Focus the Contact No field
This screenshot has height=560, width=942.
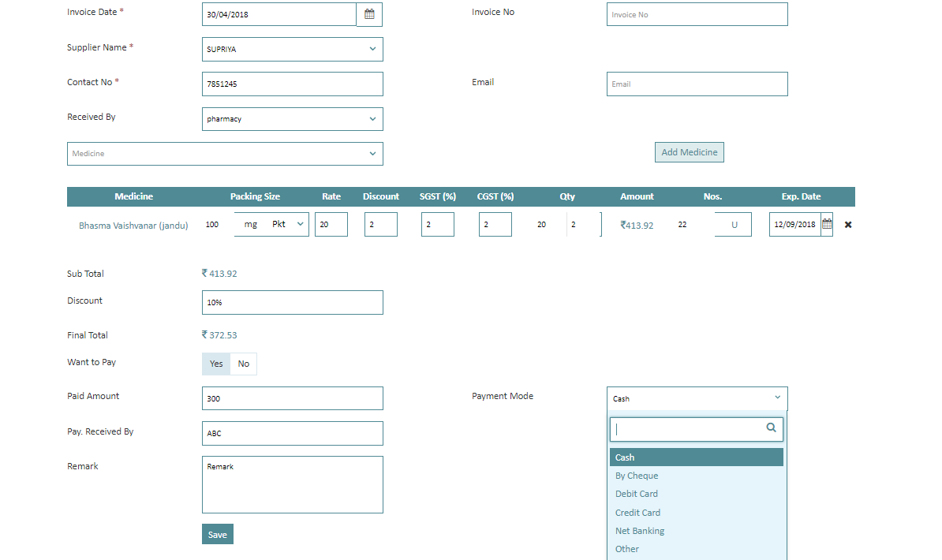(293, 84)
